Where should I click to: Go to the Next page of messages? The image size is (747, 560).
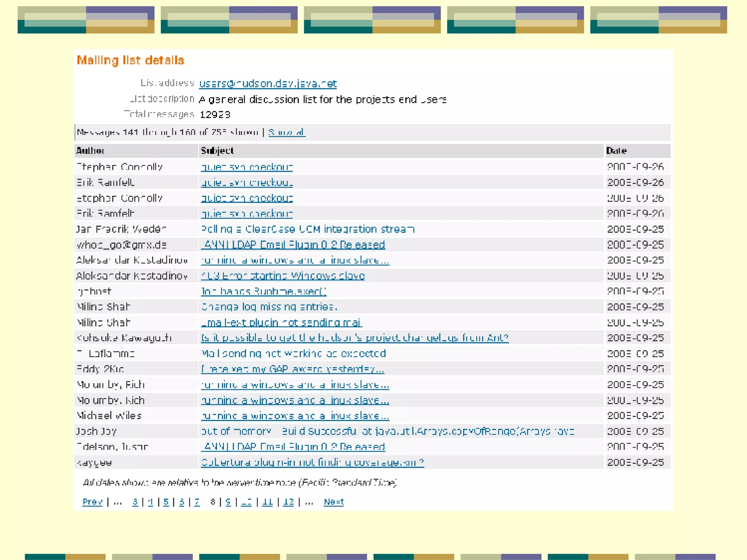click(x=333, y=502)
